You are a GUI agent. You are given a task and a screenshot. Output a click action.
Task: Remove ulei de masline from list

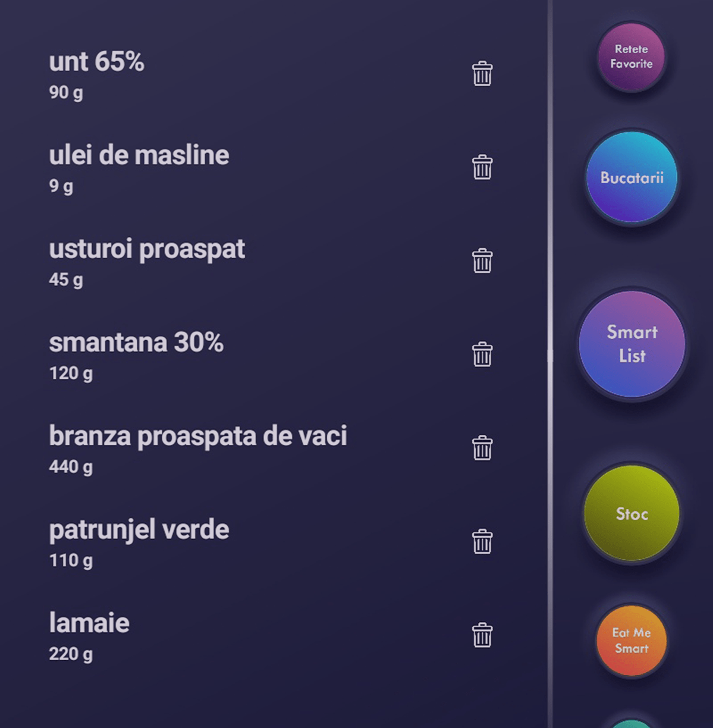tap(482, 167)
